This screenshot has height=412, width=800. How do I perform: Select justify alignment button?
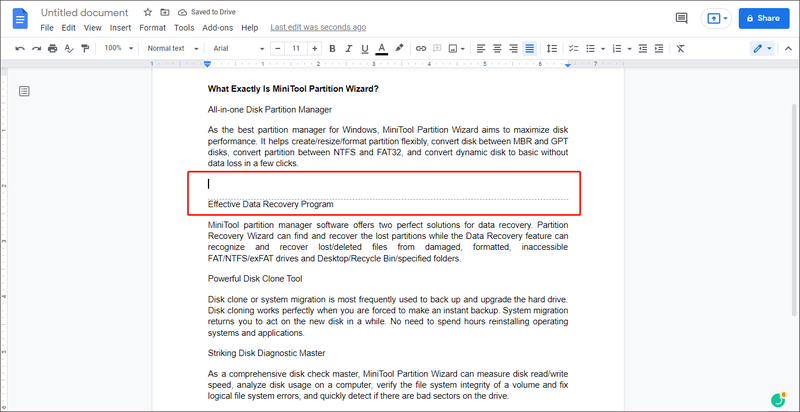pos(530,48)
